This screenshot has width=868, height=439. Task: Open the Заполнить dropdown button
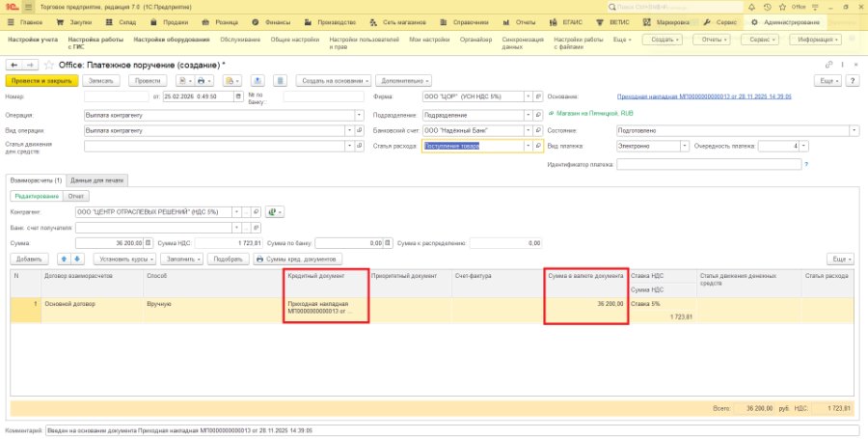coord(181,260)
